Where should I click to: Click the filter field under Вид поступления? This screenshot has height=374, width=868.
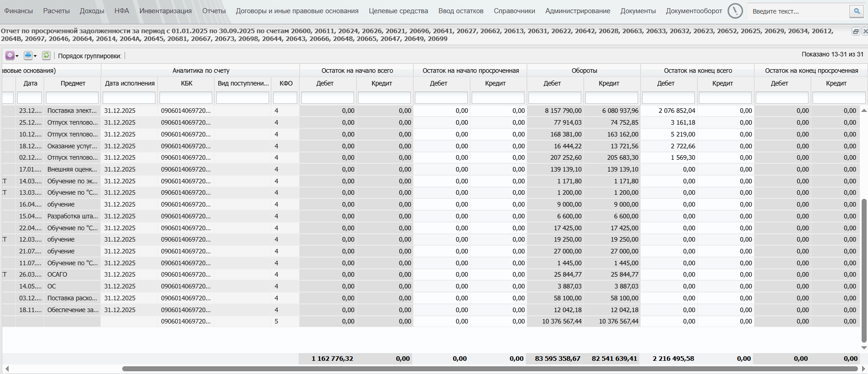tap(243, 98)
